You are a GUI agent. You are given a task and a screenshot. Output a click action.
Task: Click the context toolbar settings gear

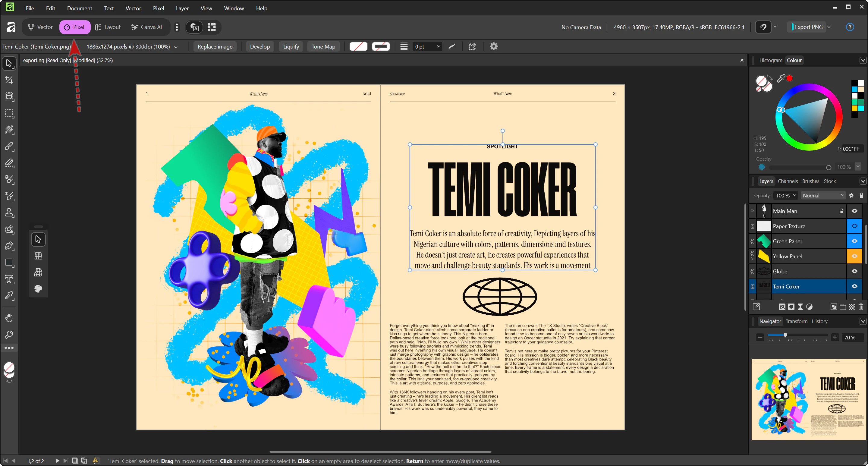click(x=494, y=46)
